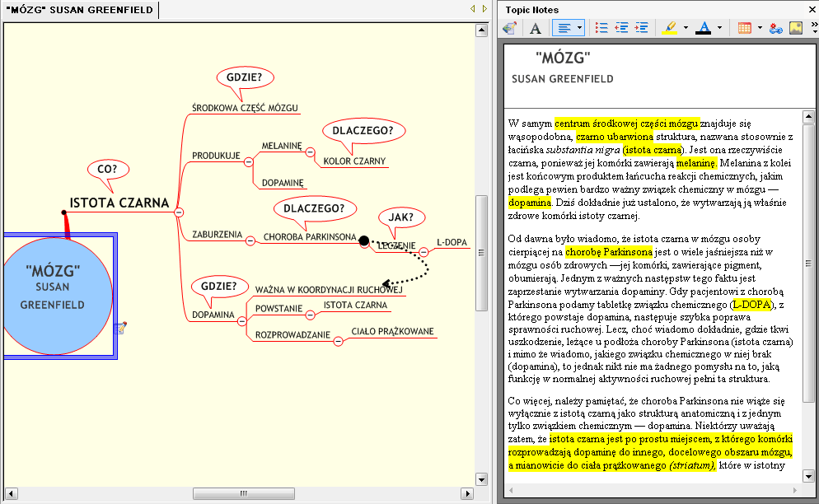The image size is (819, 504).
Task: Collapse the DOPAMINA branch
Action: pos(241,320)
